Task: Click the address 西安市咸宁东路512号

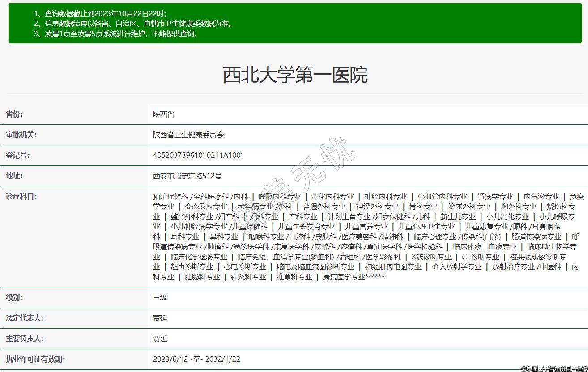Action: pos(187,176)
